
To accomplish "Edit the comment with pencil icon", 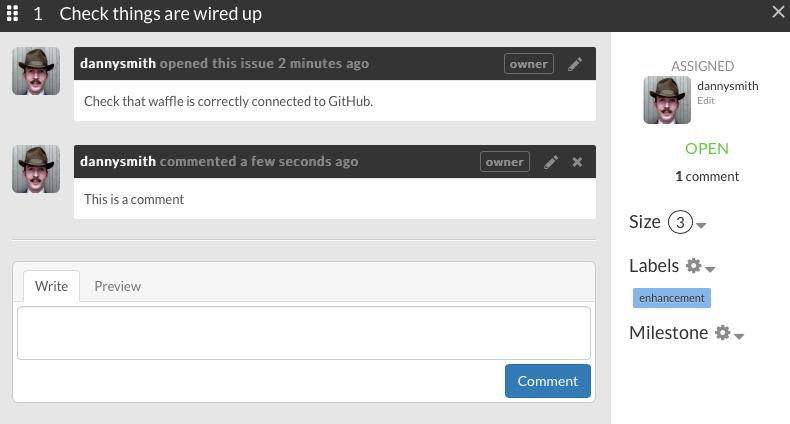I will point(551,162).
